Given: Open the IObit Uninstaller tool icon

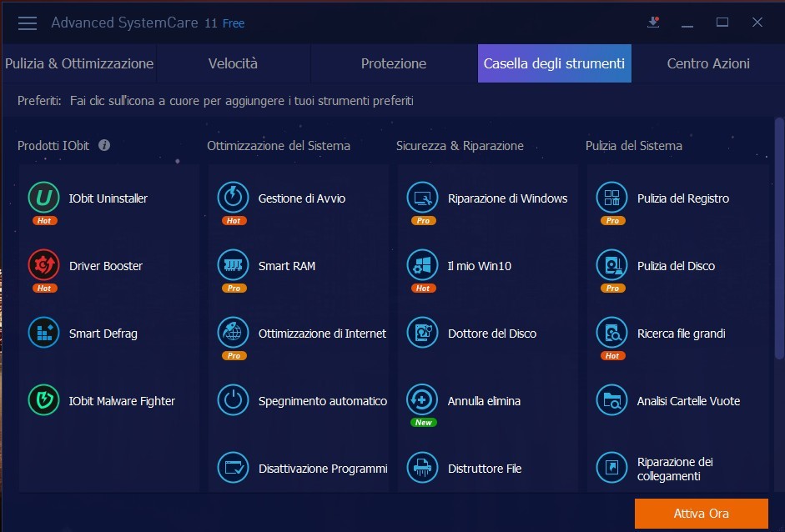Looking at the screenshot, I should pos(43,198).
